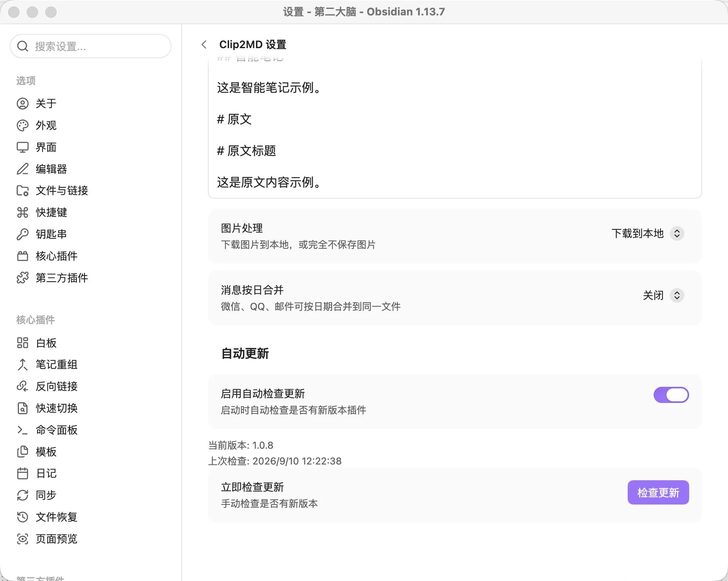Click the 第三方插件 puzzle-piece icon
The image size is (728, 581).
pyautogui.click(x=23, y=278)
